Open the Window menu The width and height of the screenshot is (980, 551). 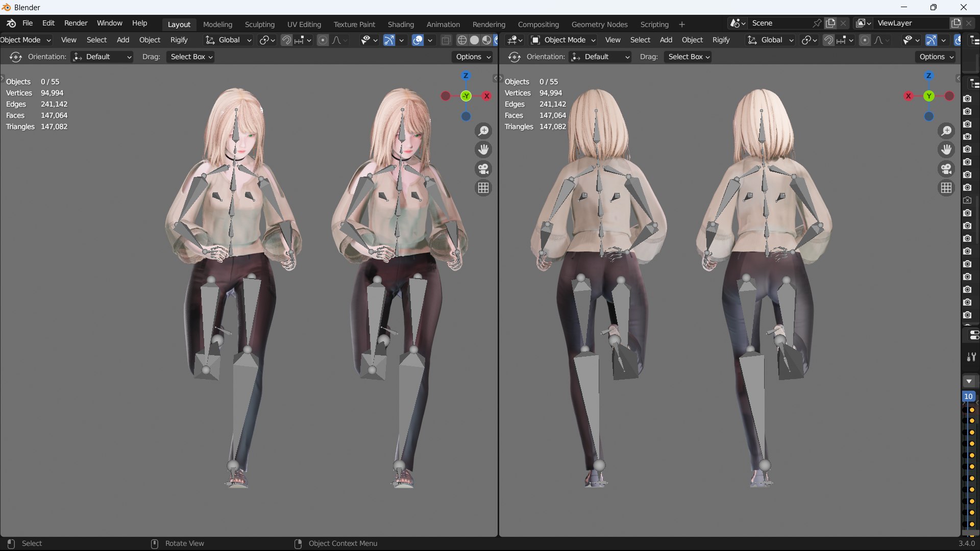tap(109, 23)
